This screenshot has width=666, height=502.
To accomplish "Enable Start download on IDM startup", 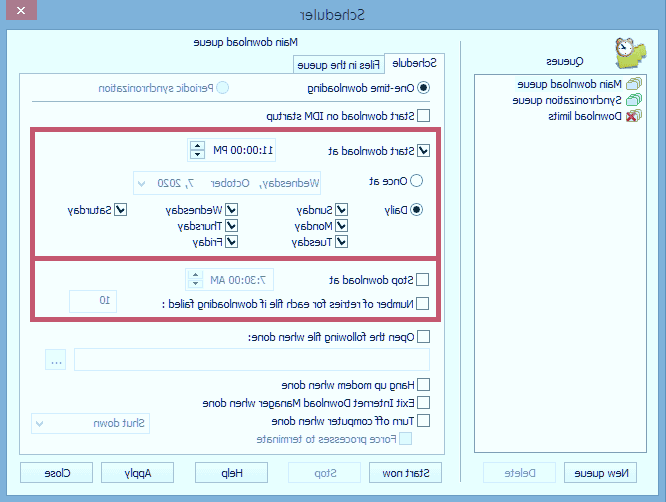I will tap(423, 115).
